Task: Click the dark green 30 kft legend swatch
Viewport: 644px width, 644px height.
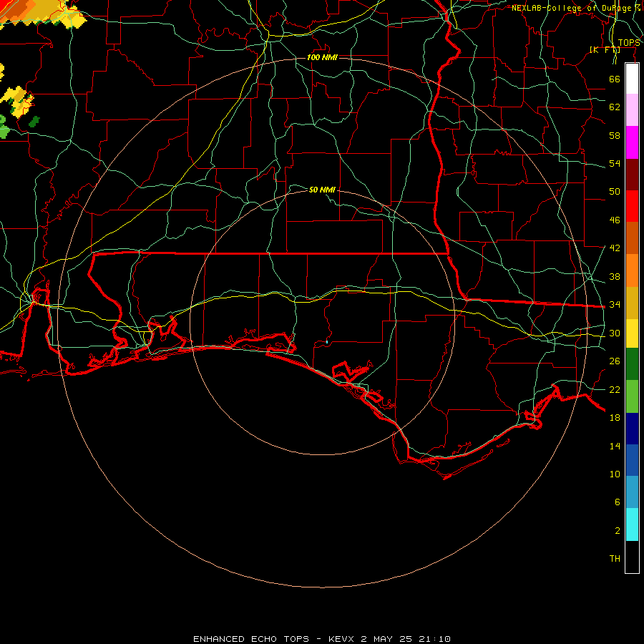Action: [632, 364]
